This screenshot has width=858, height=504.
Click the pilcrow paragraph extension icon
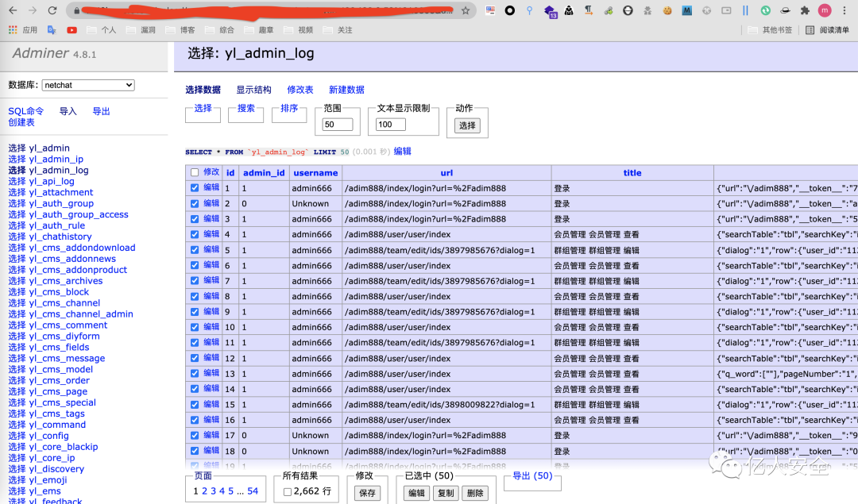pos(588,10)
